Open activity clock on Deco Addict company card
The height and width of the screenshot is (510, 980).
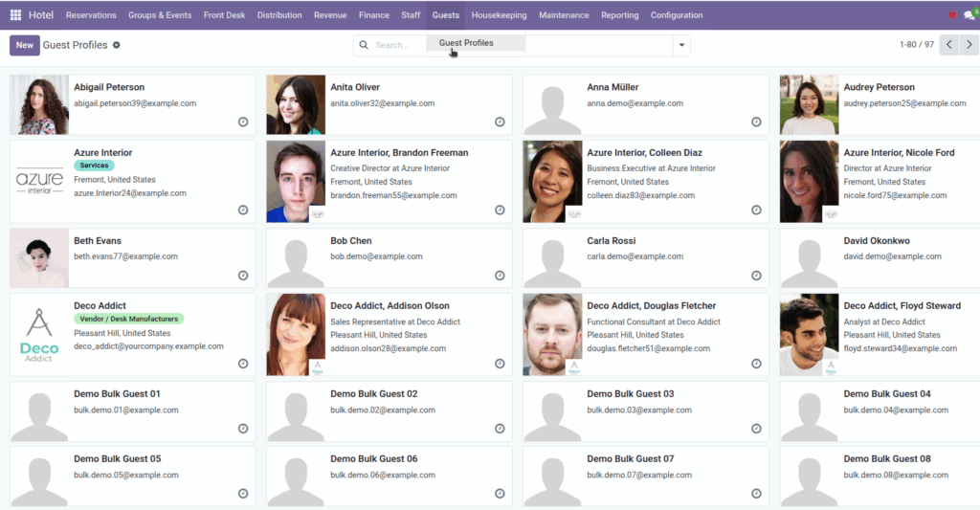243,364
